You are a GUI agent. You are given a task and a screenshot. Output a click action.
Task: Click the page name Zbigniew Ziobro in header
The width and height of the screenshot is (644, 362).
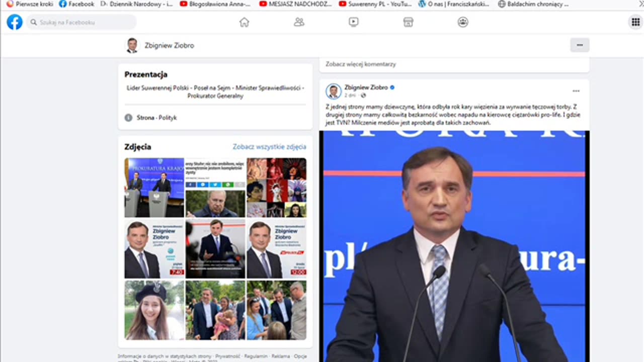pyautogui.click(x=170, y=45)
